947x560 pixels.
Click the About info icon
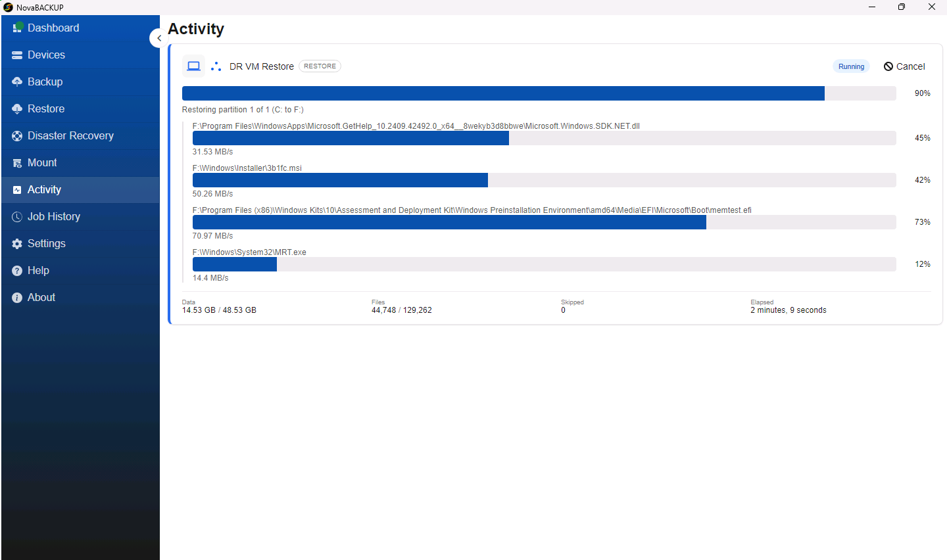[17, 298]
